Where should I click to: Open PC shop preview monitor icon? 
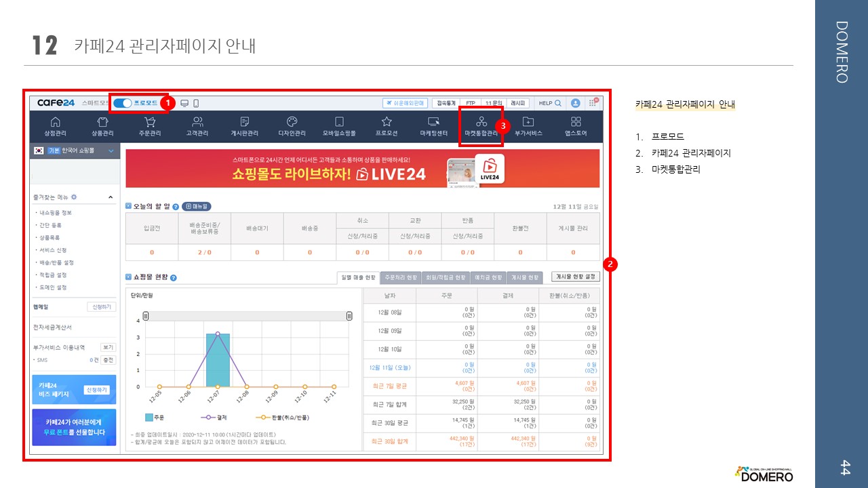click(184, 104)
